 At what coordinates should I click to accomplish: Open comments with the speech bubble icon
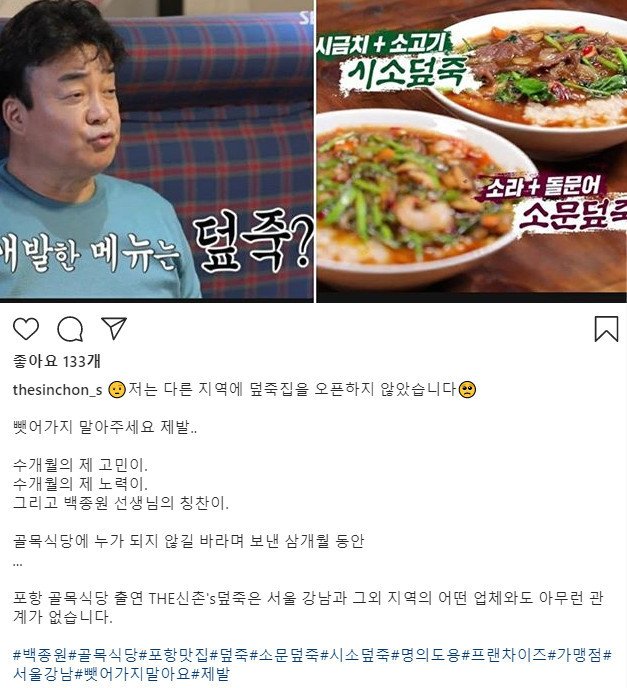coord(70,329)
